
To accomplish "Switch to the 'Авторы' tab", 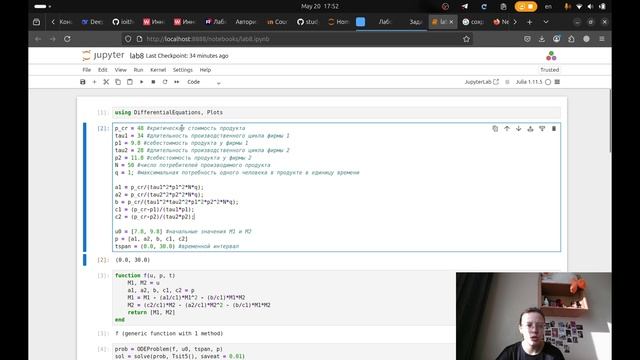I will pos(246,22).
